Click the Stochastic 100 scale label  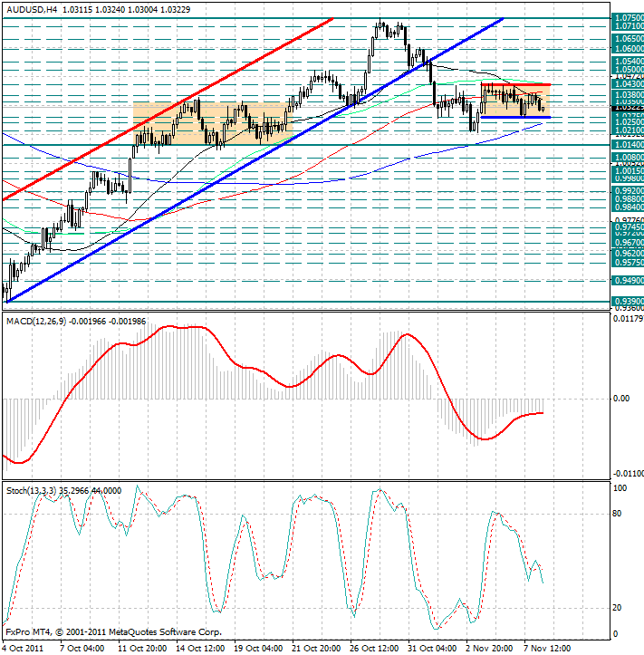[x=620, y=488]
